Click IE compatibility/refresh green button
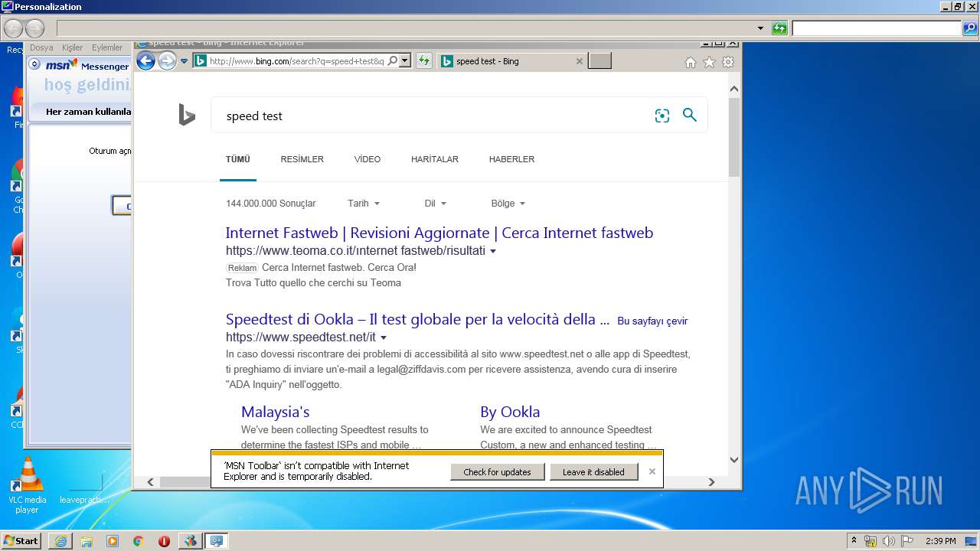The width and height of the screenshot is (980, 551). pyautogui.click(x=423, y=61)
